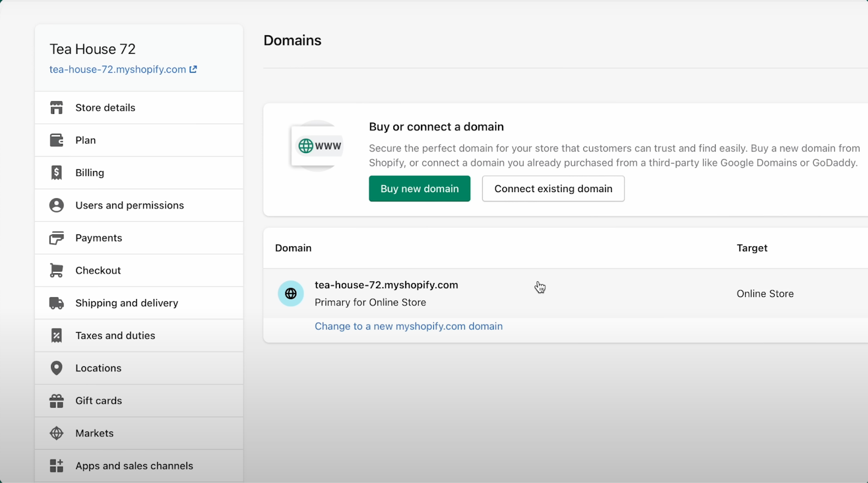Click the Buy or connect a domain heading

pos(436,126)
